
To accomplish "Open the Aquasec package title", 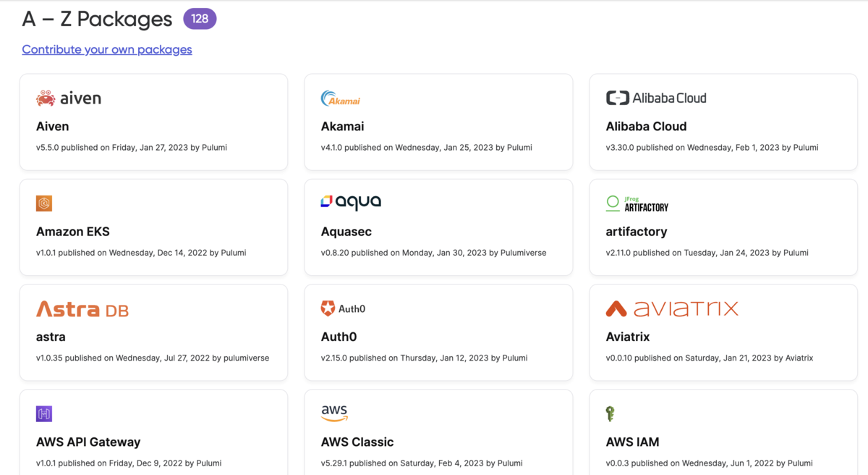I will pyautogui.click(x=346, y=232).
